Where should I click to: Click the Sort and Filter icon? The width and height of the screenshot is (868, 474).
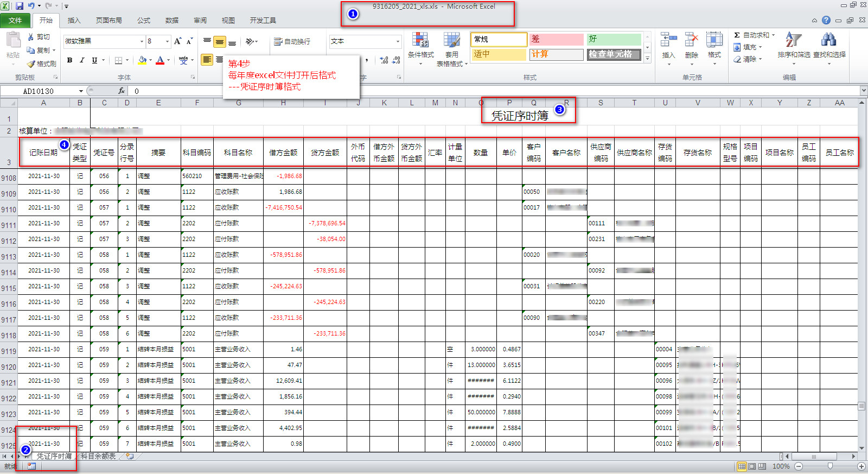pos(793,41)
